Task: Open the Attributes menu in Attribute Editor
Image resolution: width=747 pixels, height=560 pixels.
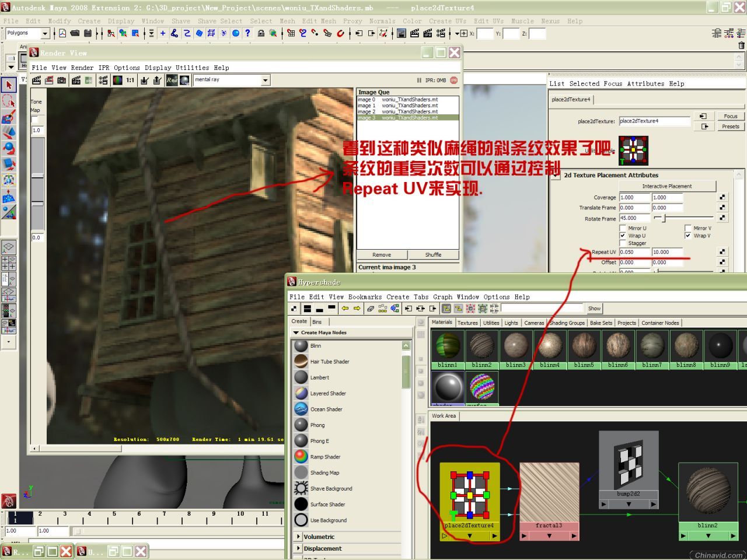Action: [x=645, y=83]
